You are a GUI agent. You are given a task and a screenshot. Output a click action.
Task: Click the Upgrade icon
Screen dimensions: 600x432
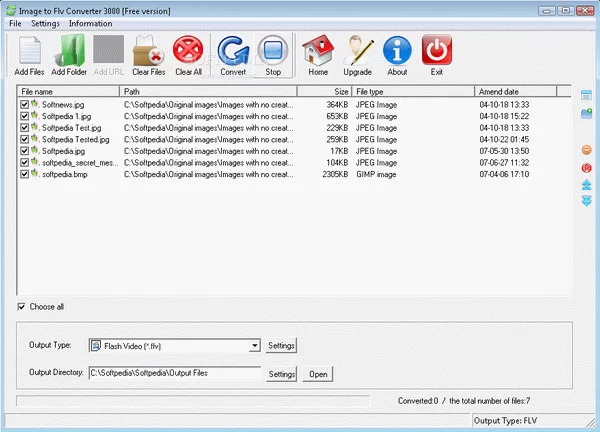coord(357,50)
